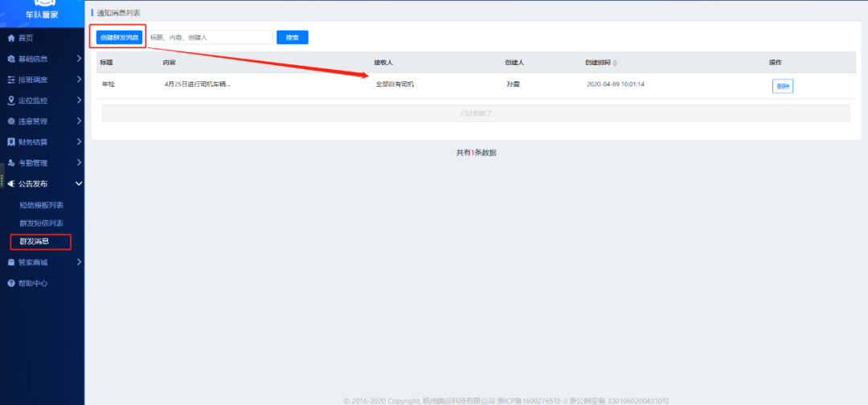Screen dimensions: 868x405
Task: Expand the 管家商城 menu arrow
Action: [79, 262]
